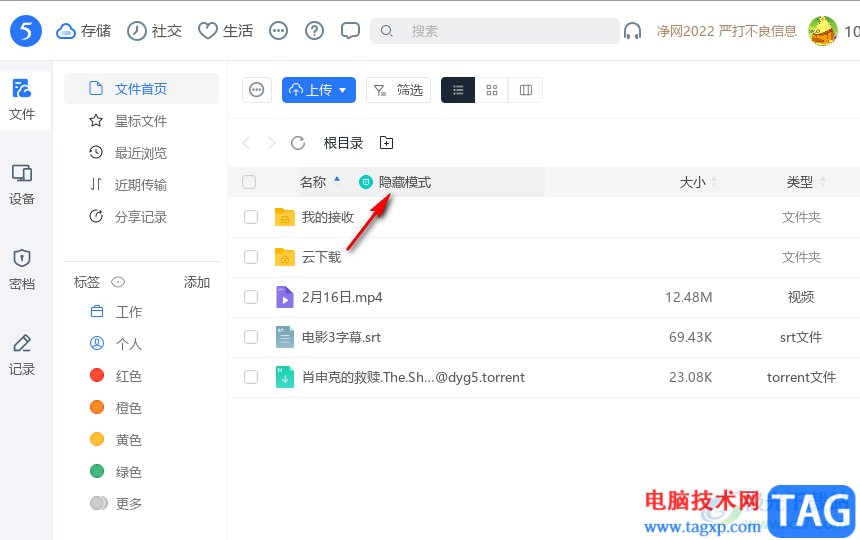Toggle the 标签 visibility eye icon
This screenshot has height=540, width=860.
[118, 282]
